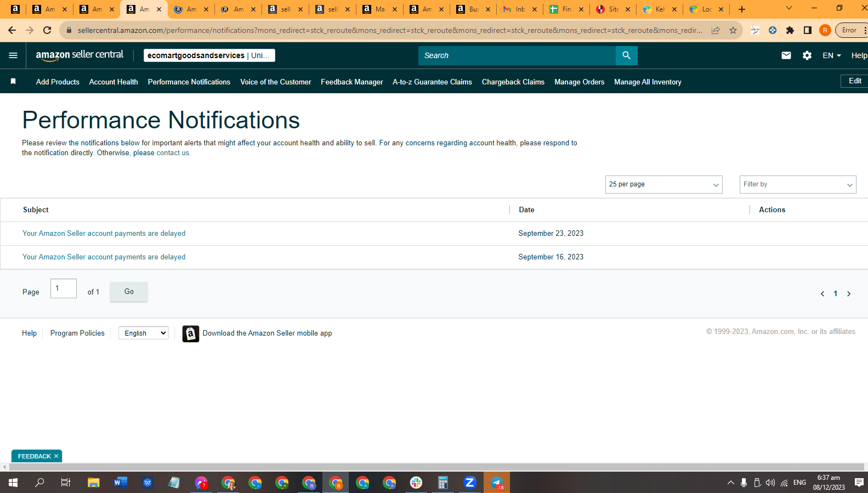The image size is (868, 493).
Task: Open the ecomartgoodsandservices account switcher
Action: [x=209, y=55]
